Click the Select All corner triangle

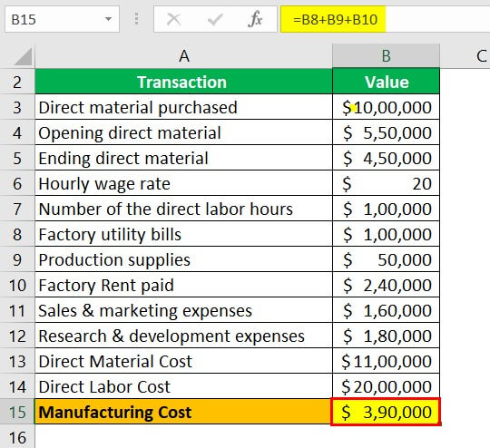[x=23, y=56]
